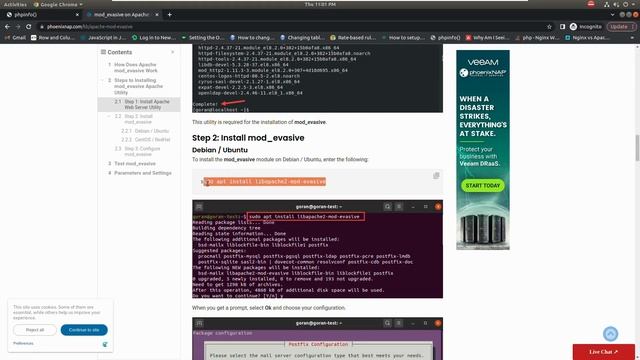Reload the page with the refresh icon
This screenshot has width=640, height=360.
tap(29, 27)
